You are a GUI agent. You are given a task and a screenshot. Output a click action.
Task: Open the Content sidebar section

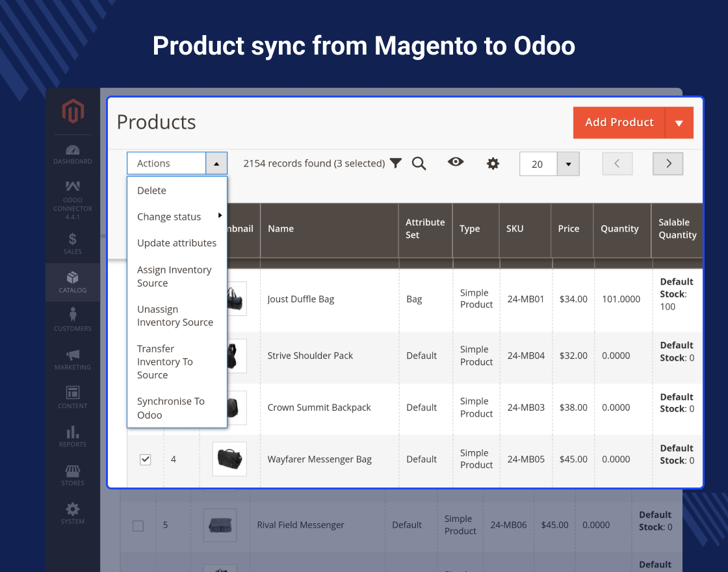[x=73, y=397]
